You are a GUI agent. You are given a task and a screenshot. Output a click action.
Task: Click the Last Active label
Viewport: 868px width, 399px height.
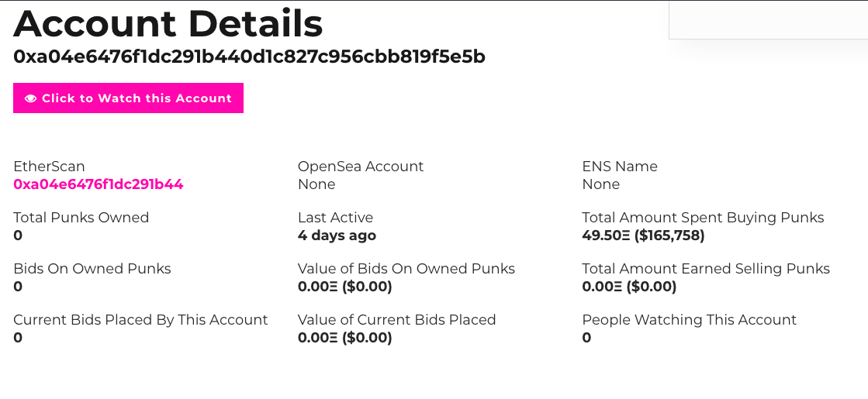(335, 218)
